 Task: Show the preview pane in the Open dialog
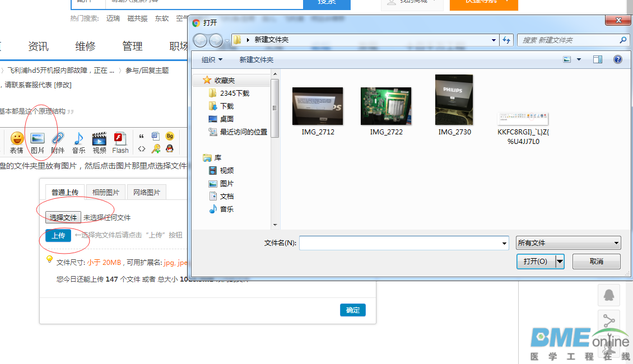pyautogui.click(x=597, y=59)
